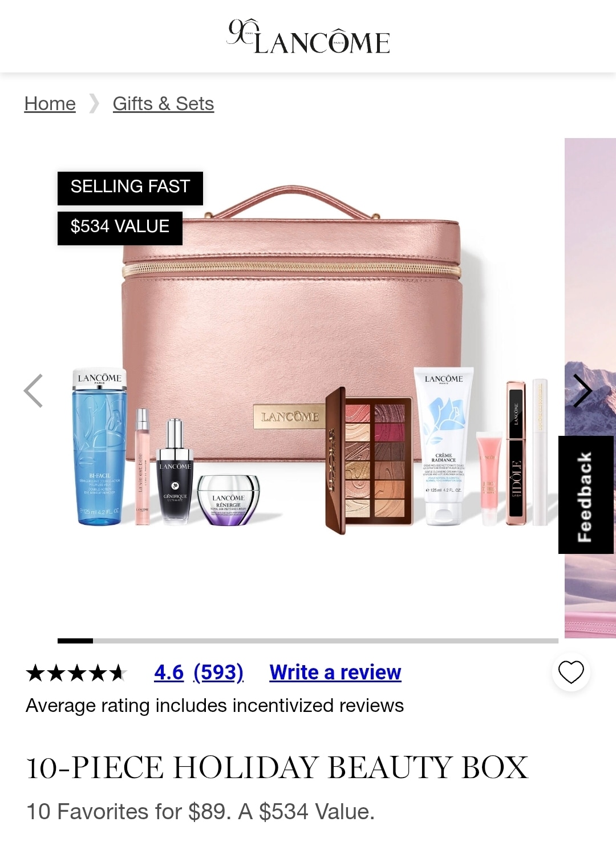616x846 pixels.
Task: Click Write a review link
Action: [x=335, y=673]
